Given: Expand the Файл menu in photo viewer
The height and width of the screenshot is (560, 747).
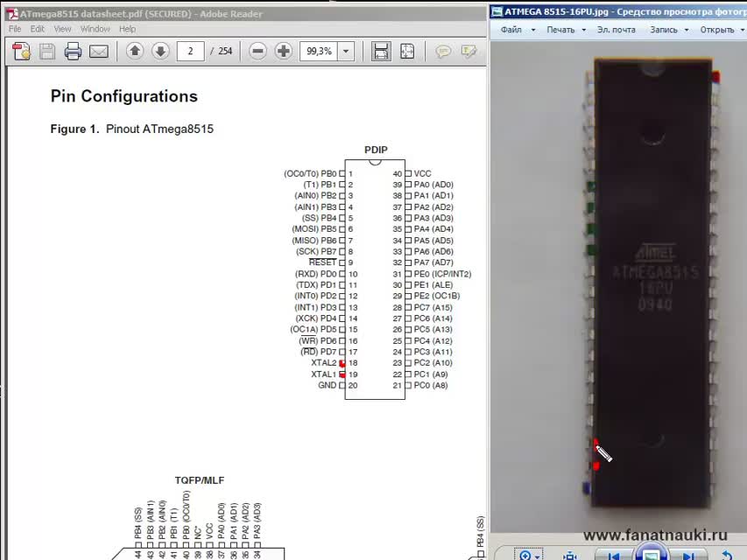Looking at the screenshot, I should (x=518, y=30).
